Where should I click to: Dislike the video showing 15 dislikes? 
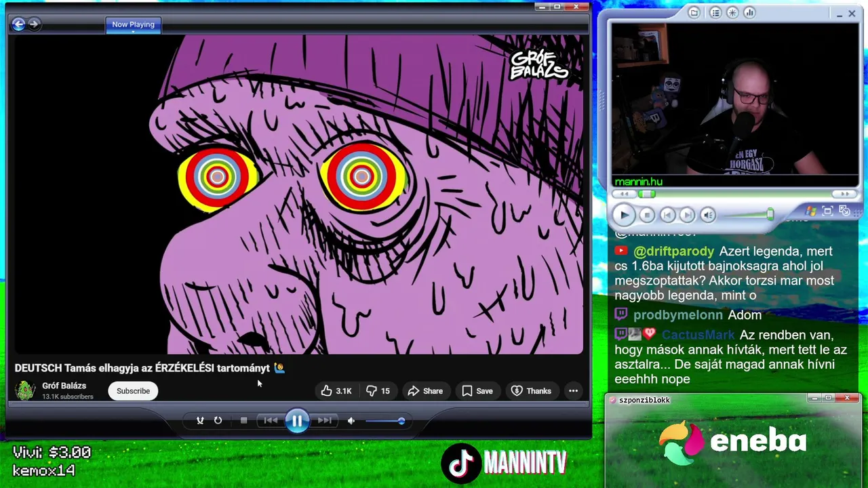378,391
